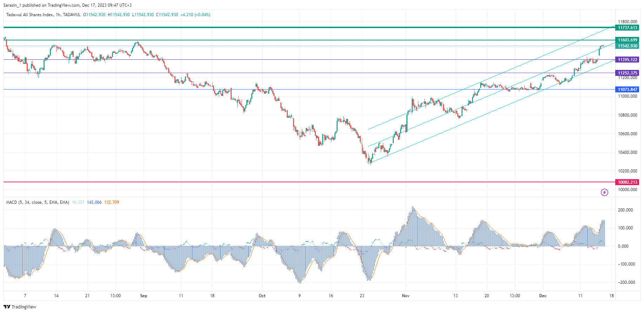
Task: Click the MACD signal value 132.709
Action: click(x=112, y=202)
